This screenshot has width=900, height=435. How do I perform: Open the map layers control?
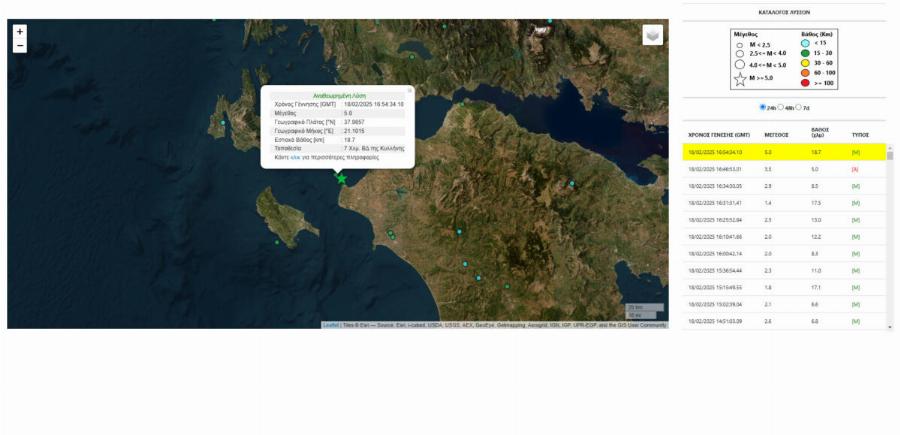tap(653, 35)
